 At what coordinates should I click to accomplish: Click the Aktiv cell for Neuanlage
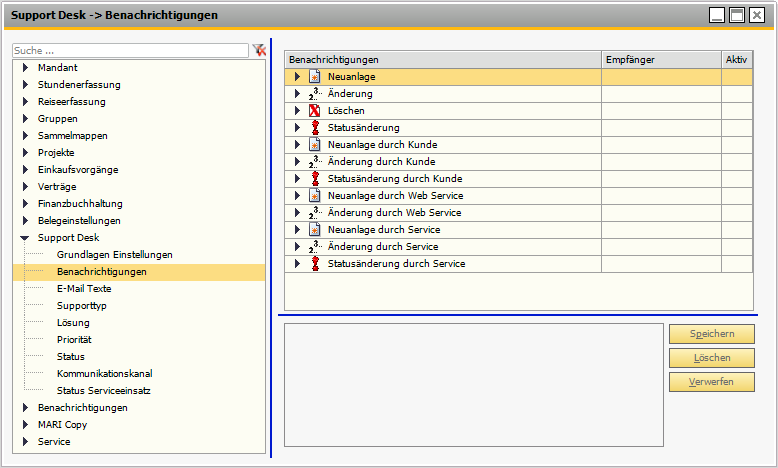click(737, 76)
